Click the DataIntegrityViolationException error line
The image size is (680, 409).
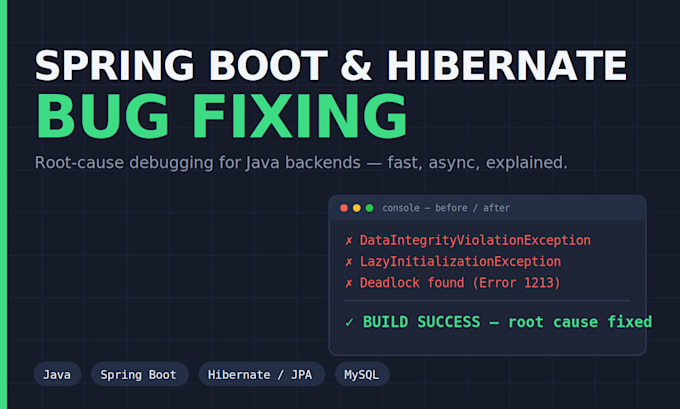tap(468, 240)
